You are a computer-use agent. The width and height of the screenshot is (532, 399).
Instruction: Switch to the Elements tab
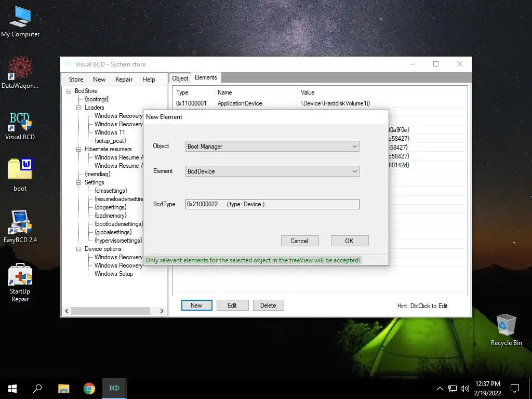[x=206, y=78]
